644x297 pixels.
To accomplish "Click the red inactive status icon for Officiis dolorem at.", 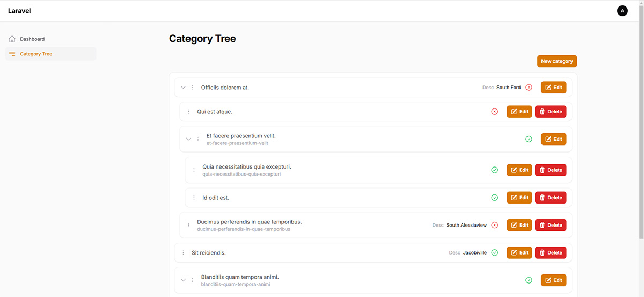I will coord(529,88).
